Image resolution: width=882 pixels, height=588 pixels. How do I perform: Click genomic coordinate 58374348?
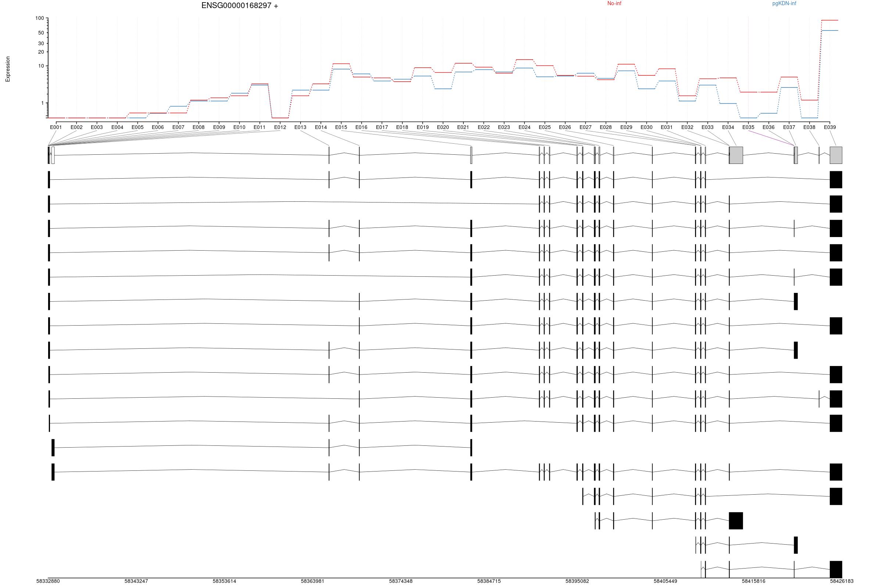tap(401, 581)
